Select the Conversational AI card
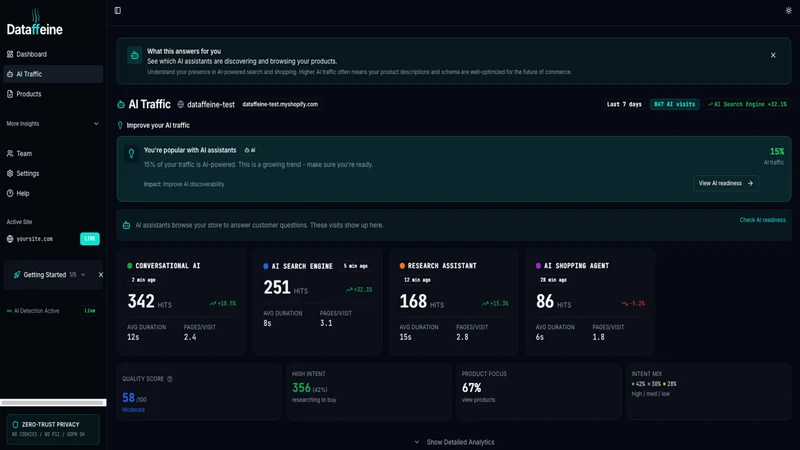The height and width of the screenshot is (450, 800). click(x=181, y=302)
